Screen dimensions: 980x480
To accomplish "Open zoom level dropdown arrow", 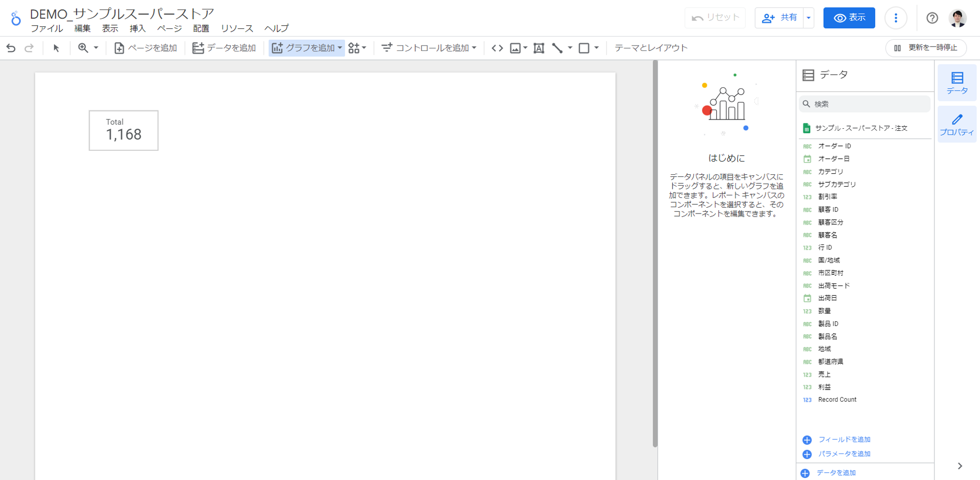I will (x=96, y=48).
